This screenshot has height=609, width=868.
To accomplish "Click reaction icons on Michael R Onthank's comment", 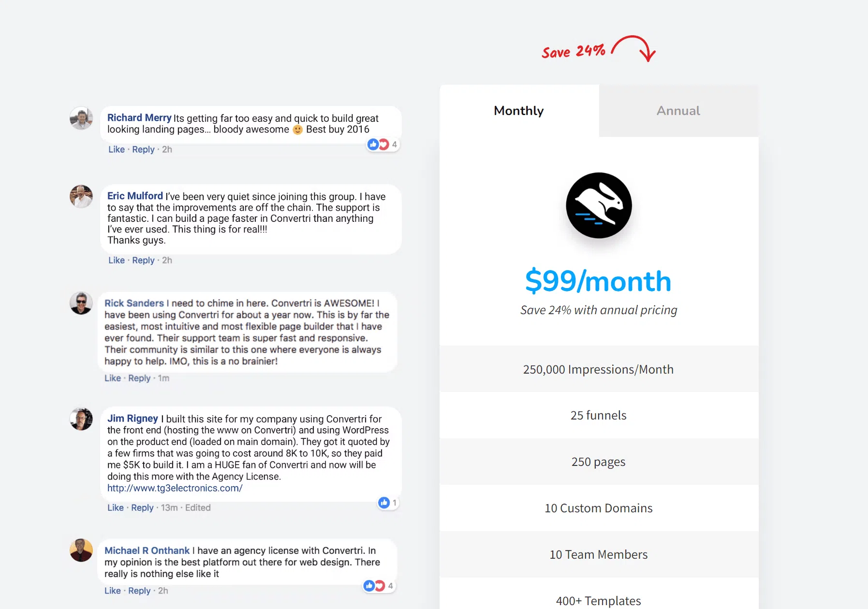I will click(375, 586).
